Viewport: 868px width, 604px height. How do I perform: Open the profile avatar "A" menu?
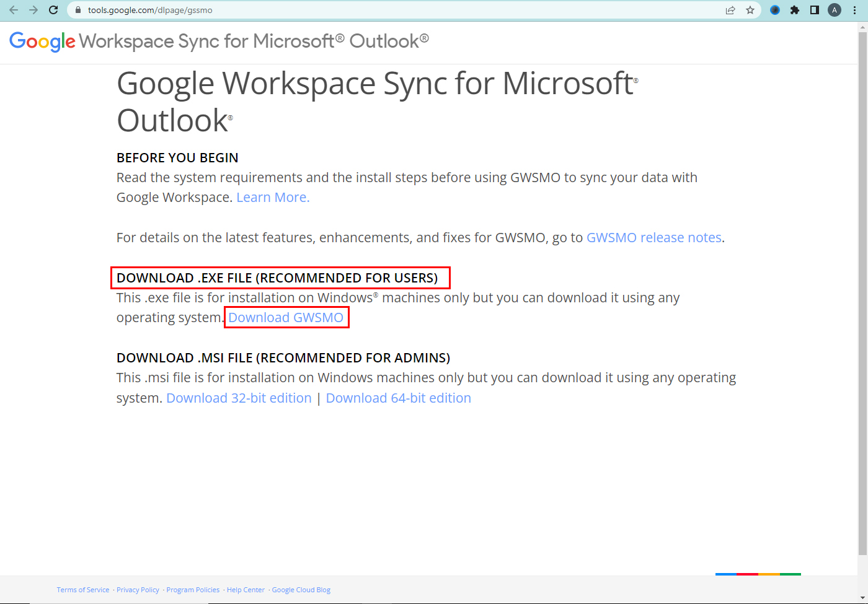[x=835, y=10]
